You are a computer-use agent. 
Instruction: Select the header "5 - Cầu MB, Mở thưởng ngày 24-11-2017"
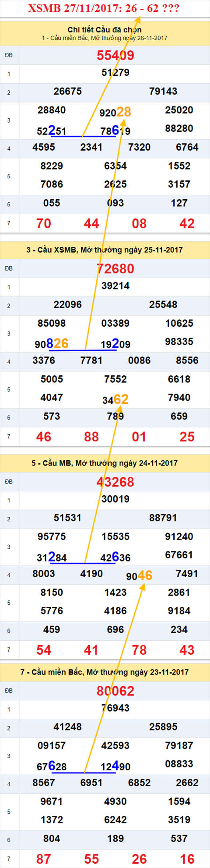pos(105,463)
